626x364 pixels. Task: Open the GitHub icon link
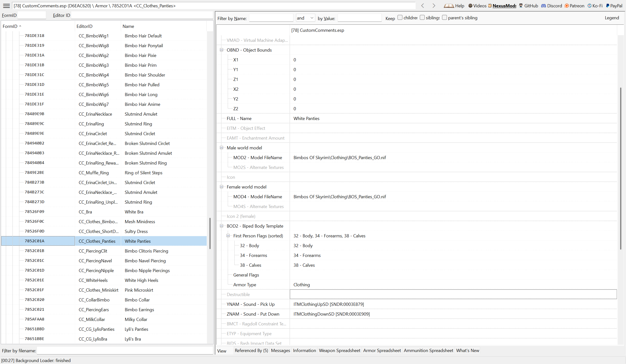point(521,6)
